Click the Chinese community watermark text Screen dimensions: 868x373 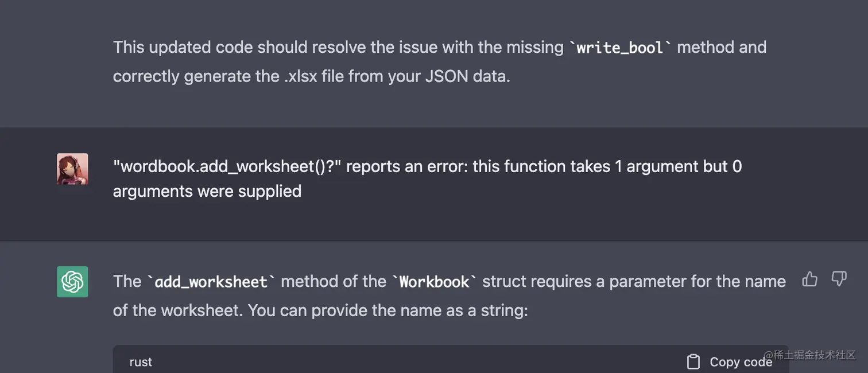(x=810, y=355)
